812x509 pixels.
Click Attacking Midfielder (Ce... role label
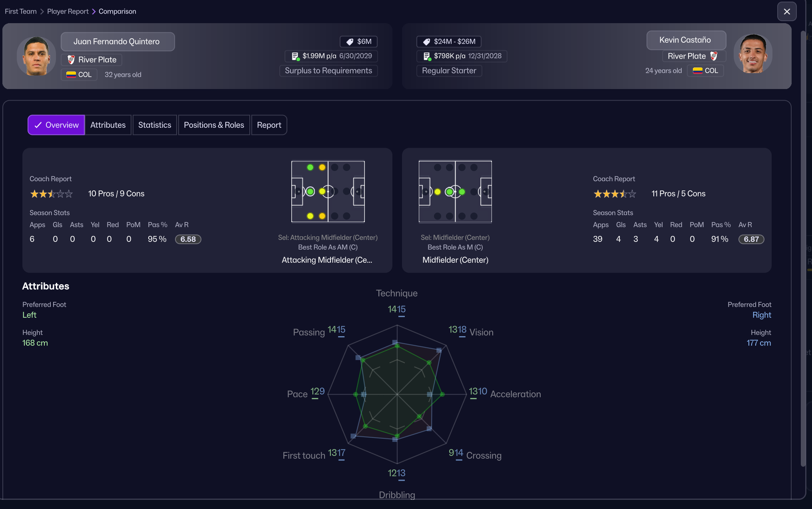click(327, 260)
